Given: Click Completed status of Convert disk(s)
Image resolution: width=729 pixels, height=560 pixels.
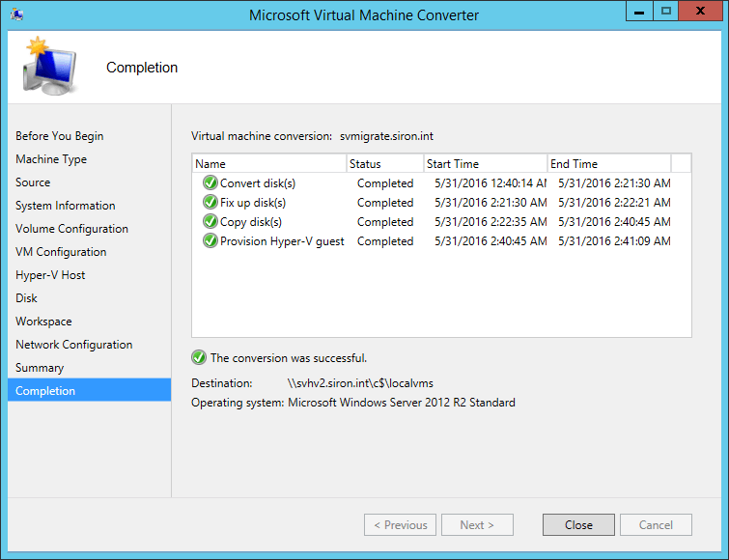Looking at the screenshot, I should [385, 183].
